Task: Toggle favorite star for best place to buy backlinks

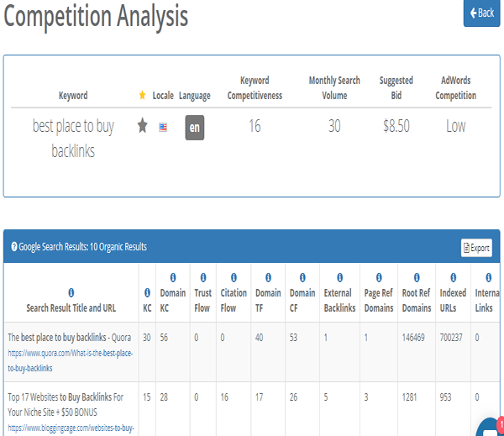Action: (143, 125)
